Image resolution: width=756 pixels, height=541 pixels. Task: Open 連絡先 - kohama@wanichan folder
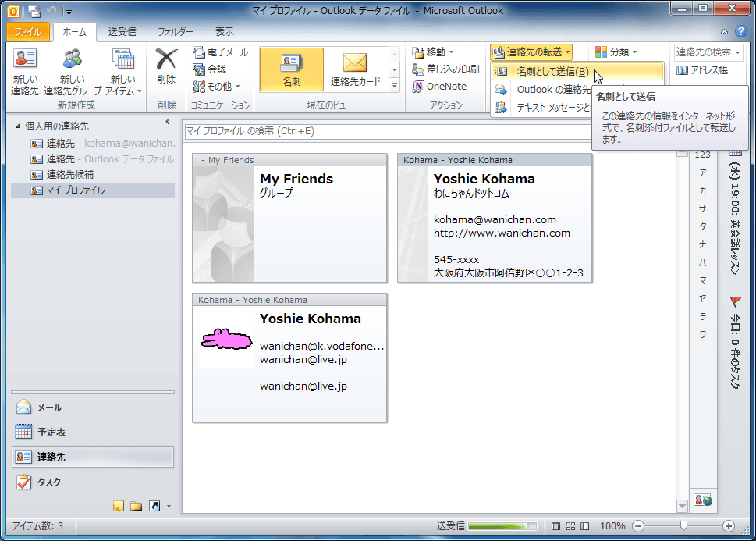[102, 144]
